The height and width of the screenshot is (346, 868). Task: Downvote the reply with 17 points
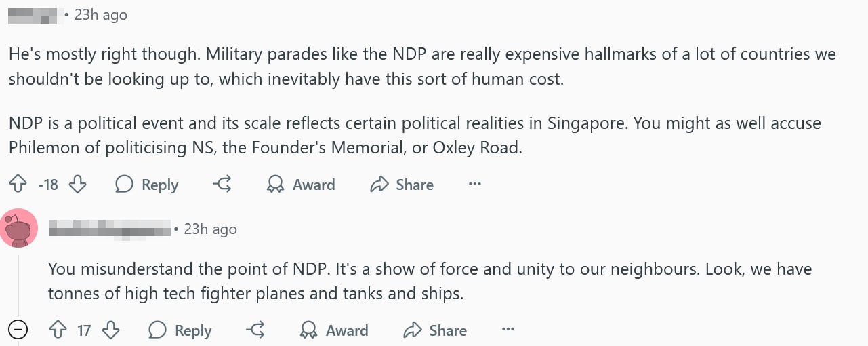tap(111, 330)
